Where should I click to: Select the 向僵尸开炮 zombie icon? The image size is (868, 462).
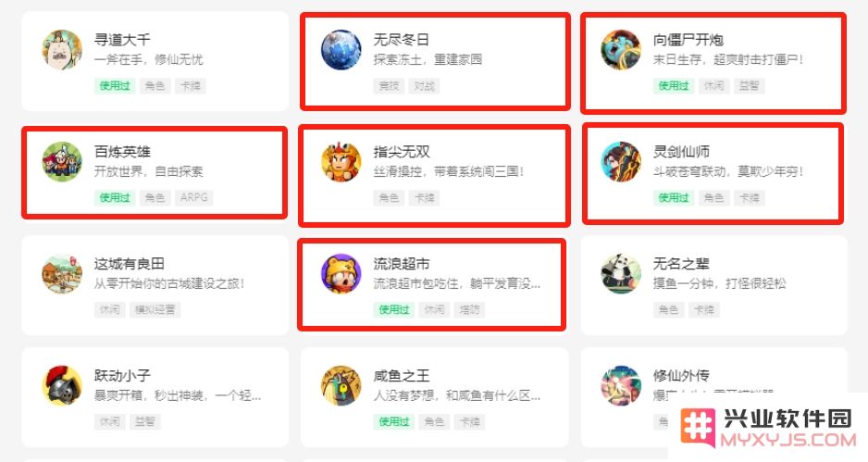621,50
